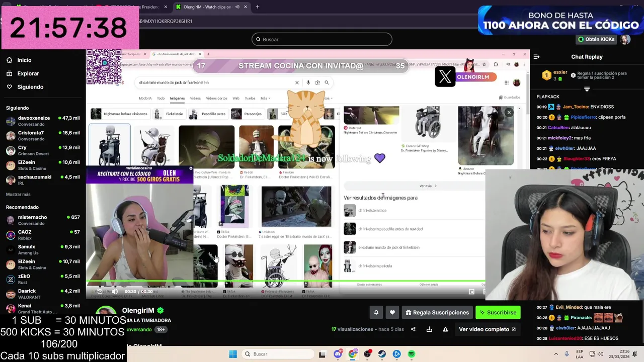Open Cristorata7's channel
Viewport: 644px width, 362px height.
click(x=43, y=136)
